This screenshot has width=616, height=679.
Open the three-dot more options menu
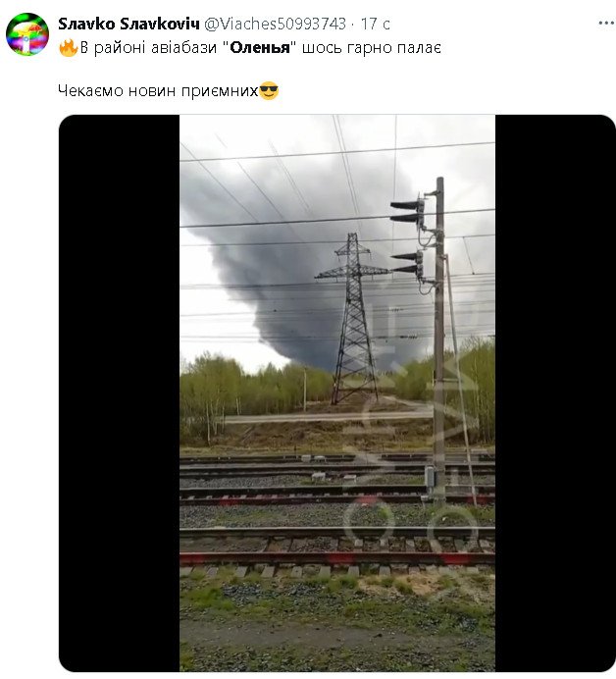(x=606, y=24)
